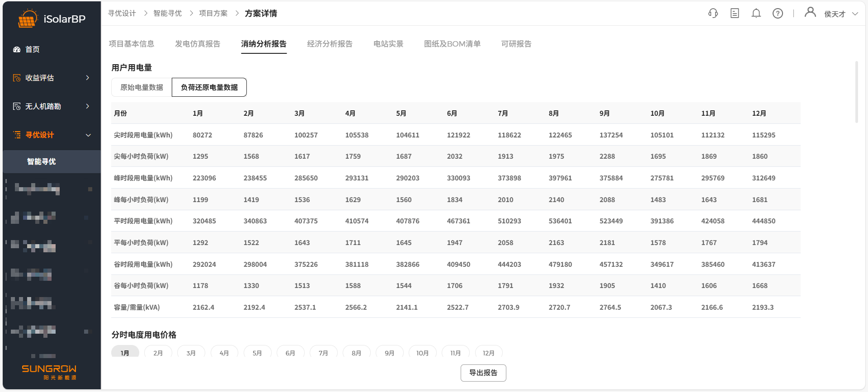Open the notifications bell

click(x=756, y=14)
